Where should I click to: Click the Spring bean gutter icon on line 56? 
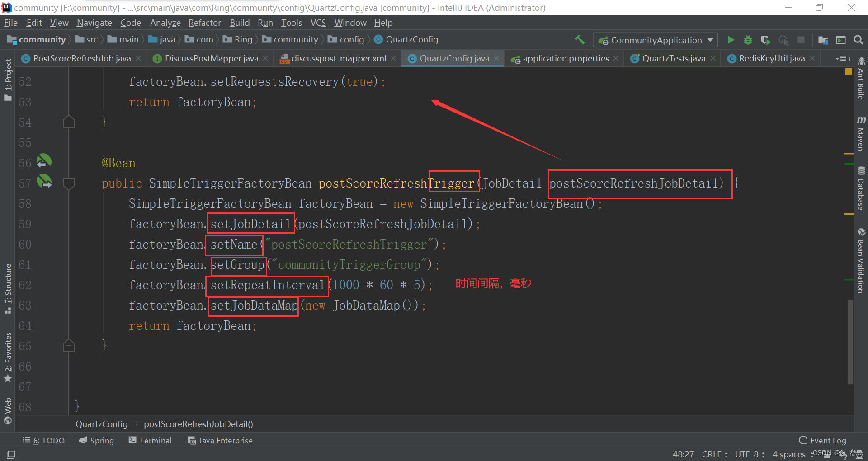pyautogui.click(x=44, y=161)
